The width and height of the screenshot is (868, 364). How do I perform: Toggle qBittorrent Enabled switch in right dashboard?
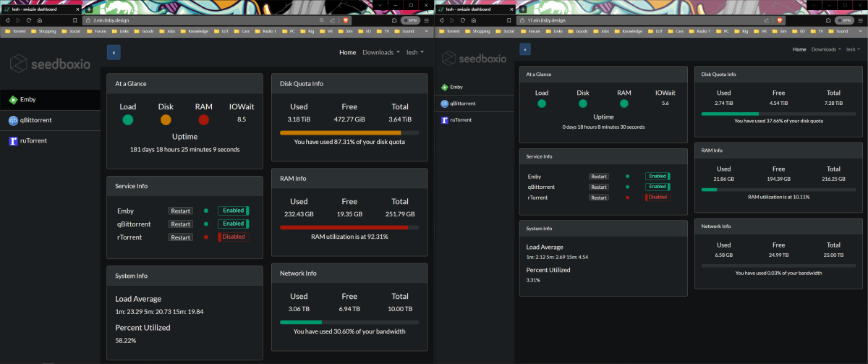click(x=657, y=187)
